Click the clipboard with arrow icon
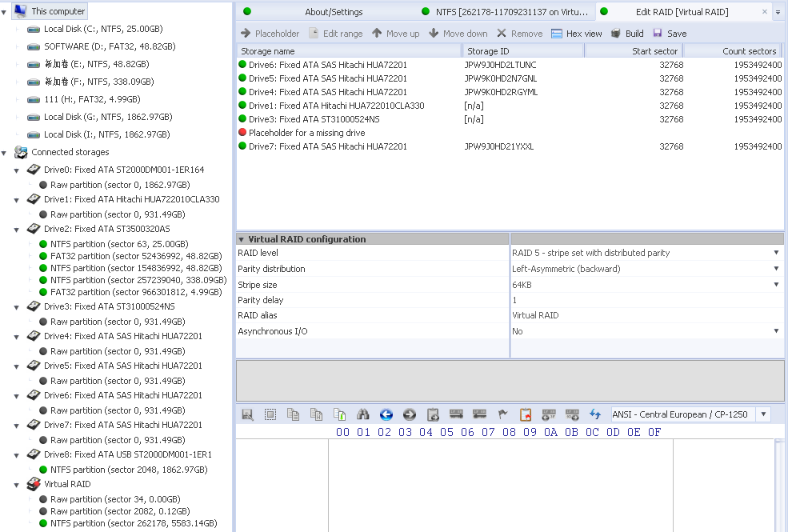This screenshot has height=532, width=788. pos(433,414)
